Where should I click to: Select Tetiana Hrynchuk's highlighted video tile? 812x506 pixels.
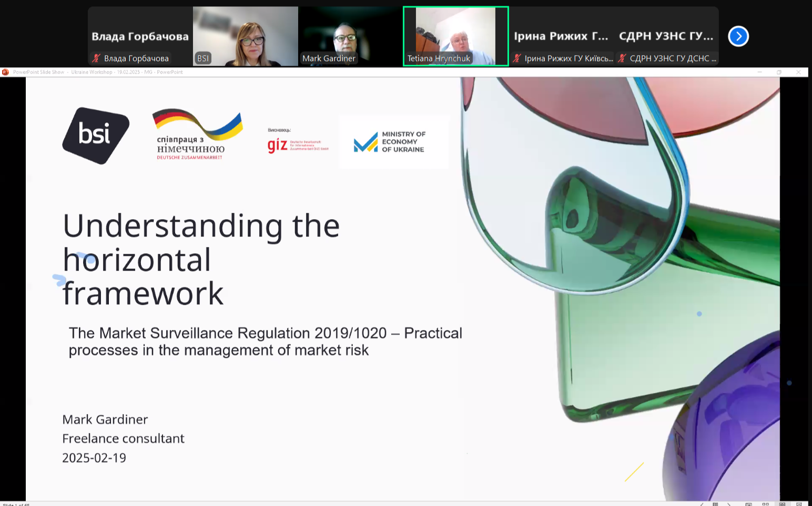pos(455,36)
